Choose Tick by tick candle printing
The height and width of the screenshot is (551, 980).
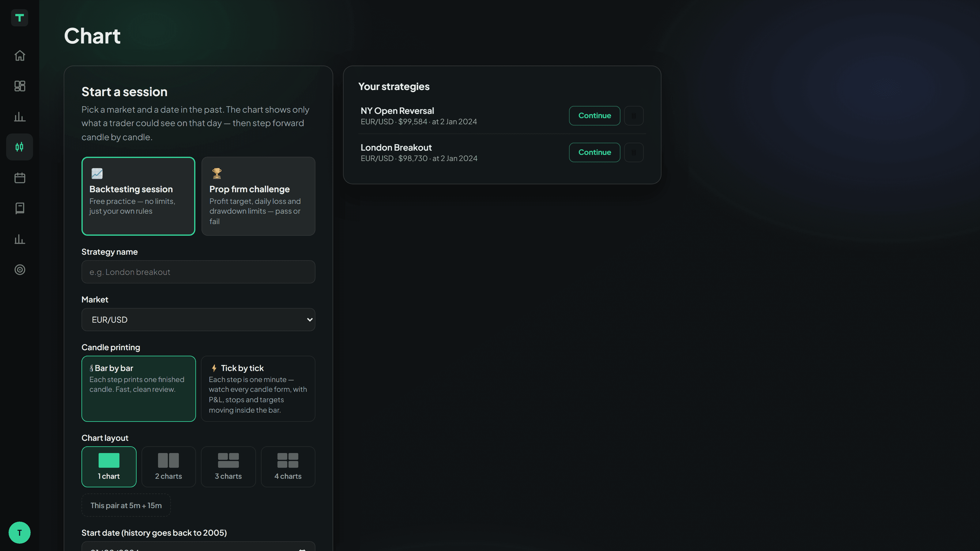click(258, 389)
